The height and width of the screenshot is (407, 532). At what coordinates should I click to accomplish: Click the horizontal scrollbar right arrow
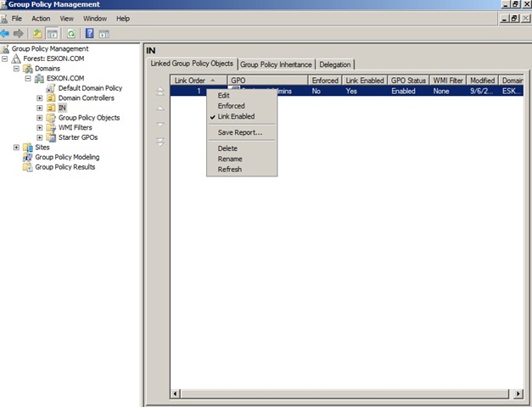518,393
